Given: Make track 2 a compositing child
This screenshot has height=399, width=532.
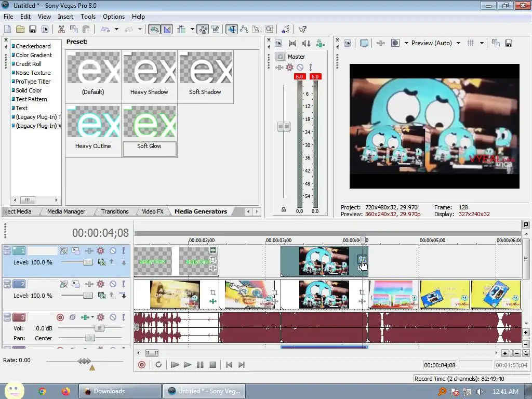Looking at the screenshot, I should click(x=124, y=296).
